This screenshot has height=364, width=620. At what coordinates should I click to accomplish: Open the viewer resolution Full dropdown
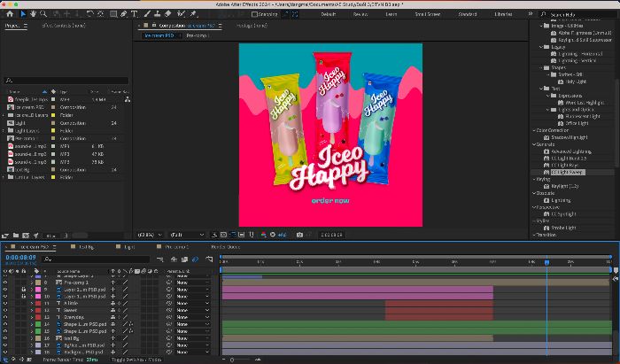coord(187,235)
